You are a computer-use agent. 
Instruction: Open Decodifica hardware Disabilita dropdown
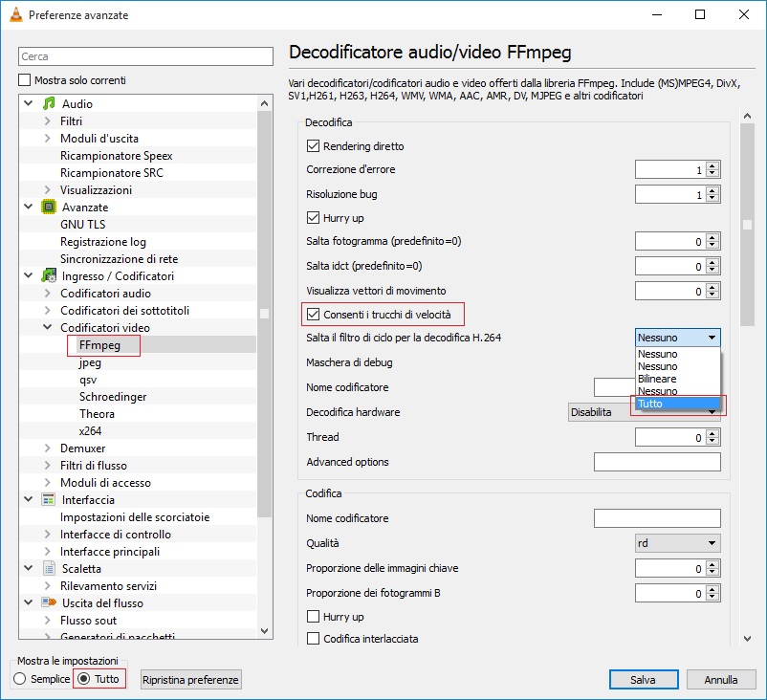pos(645,412)
